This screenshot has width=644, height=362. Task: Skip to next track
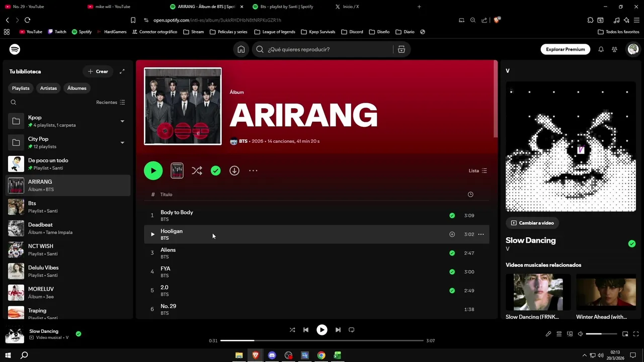click(x=338, y=330)
